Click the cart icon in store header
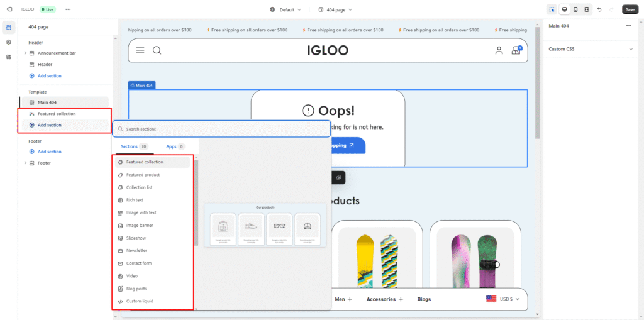Screen dimensions: 644x320 coord(516,50)
